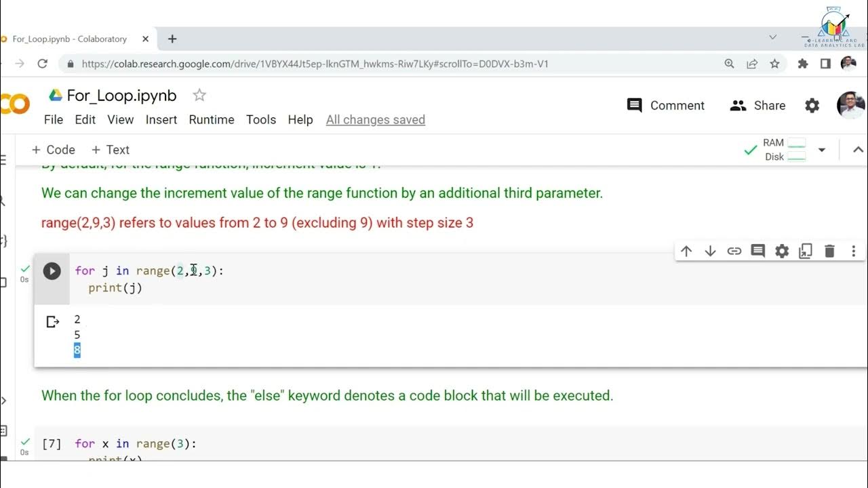Click the All changes saved link

click(376, 120)
